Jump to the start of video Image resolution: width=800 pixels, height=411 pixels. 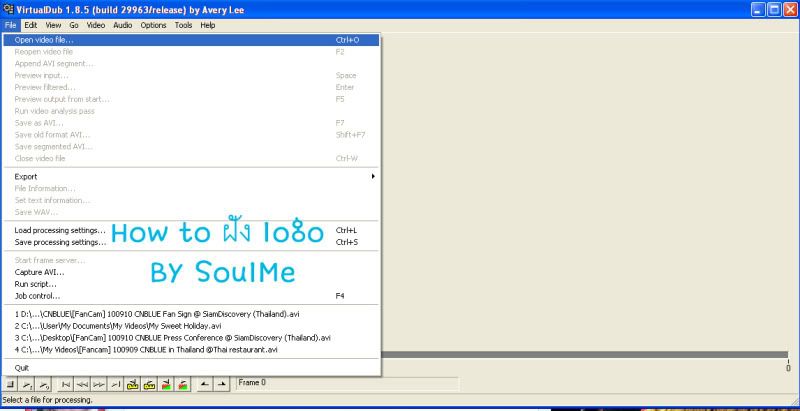pos(66,384)
